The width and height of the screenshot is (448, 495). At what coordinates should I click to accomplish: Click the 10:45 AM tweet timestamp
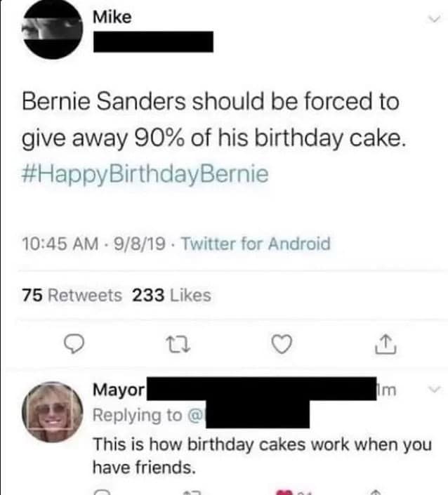pyautogui.click(x=61, y=244)
